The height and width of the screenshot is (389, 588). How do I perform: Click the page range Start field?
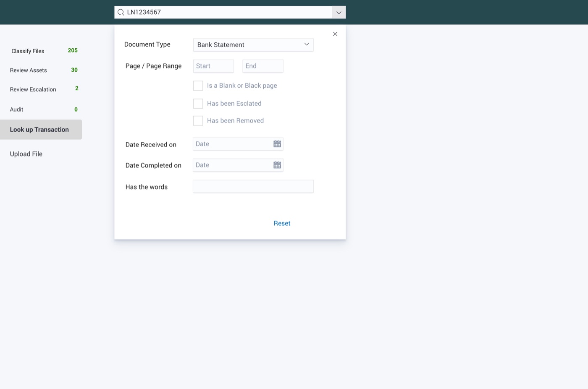213,66
